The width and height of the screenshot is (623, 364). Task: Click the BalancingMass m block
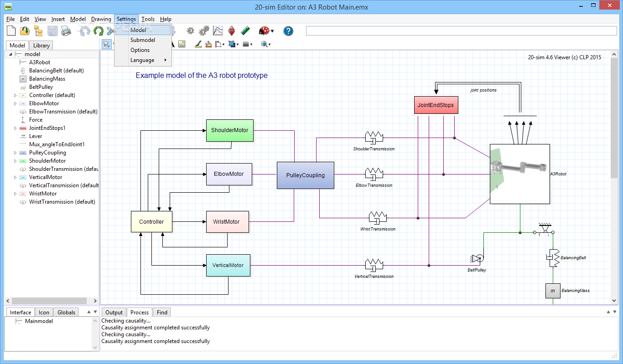point(552,291)
